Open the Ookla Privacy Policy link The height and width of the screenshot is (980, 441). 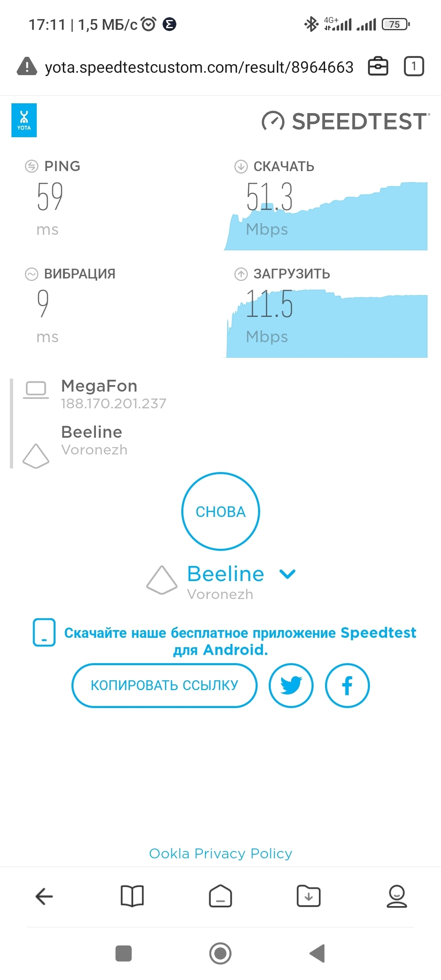(220, 853)
